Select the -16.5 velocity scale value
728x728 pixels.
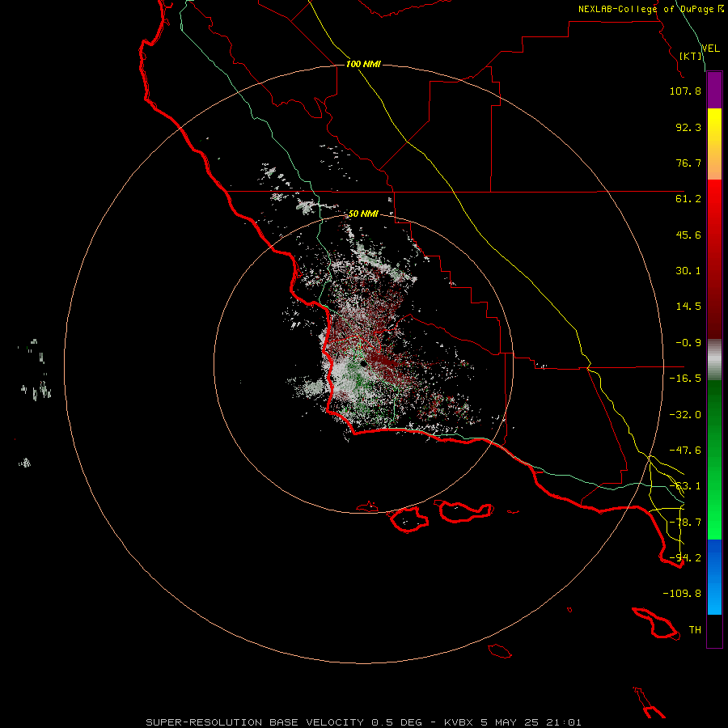(x=685, y=379)
